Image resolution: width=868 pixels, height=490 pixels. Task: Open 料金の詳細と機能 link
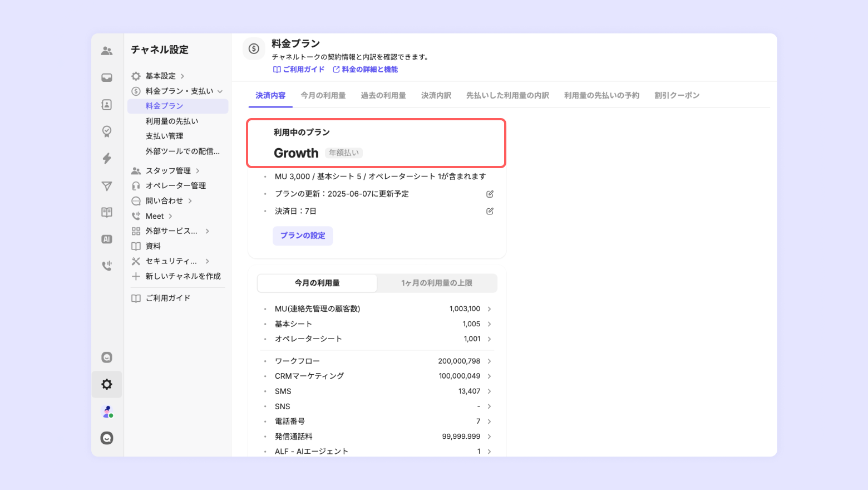366,70
